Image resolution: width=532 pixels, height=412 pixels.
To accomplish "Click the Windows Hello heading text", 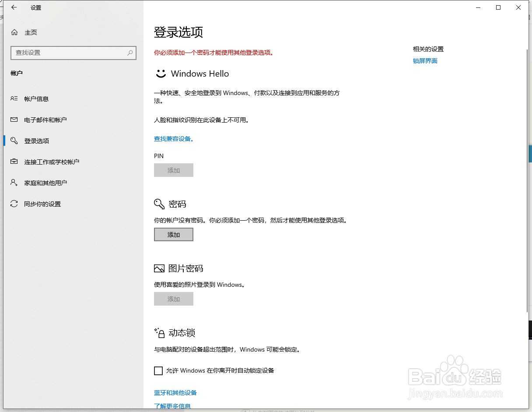I will click(x=200, y=74).
